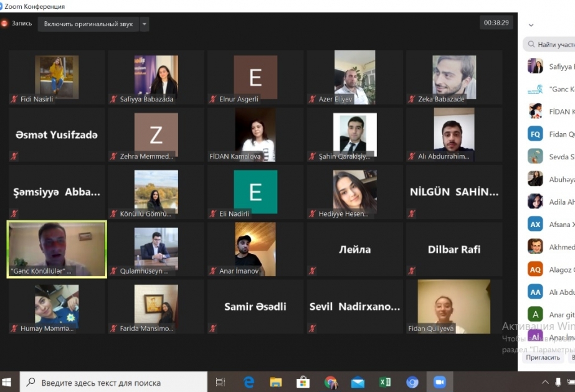Launch Microsoft Edge from the taskbar
This screenshot has width=575, height=392.
(249, 383)
